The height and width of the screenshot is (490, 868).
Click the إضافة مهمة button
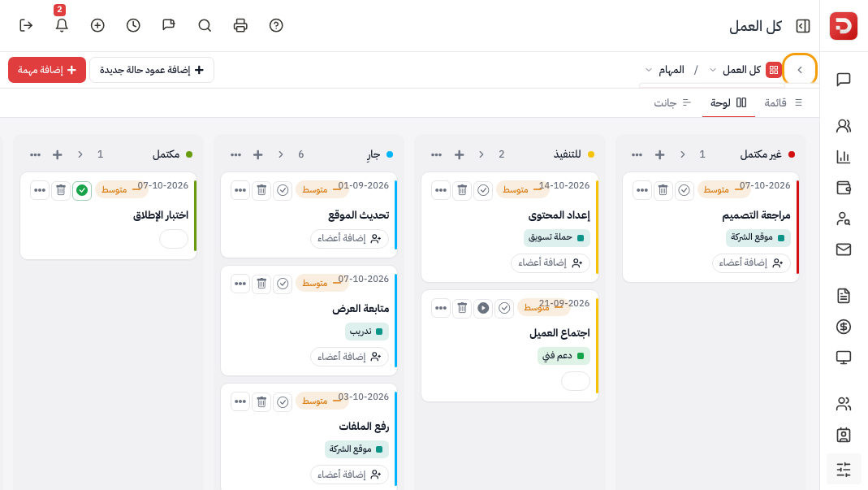(x=47, y=70)
